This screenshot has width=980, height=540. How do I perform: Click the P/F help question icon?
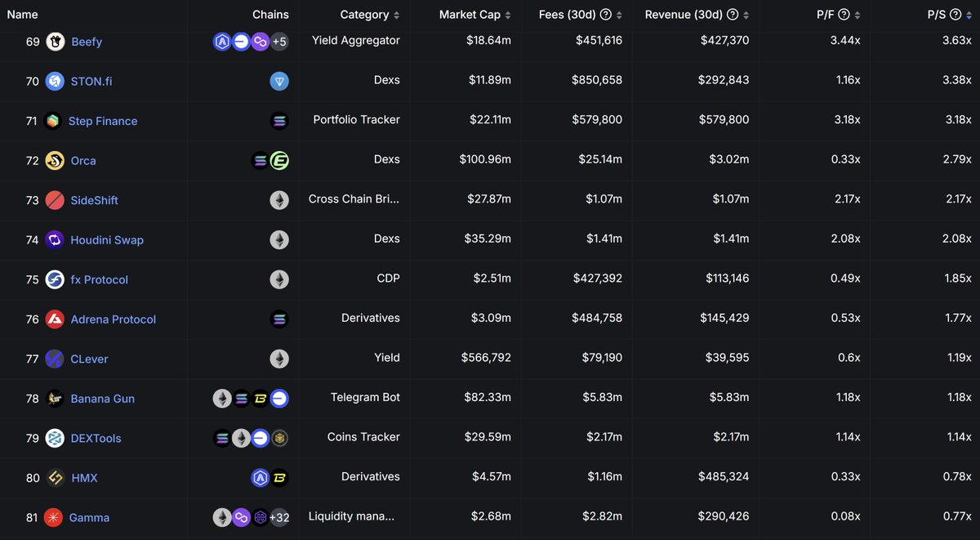coord(844,15)
